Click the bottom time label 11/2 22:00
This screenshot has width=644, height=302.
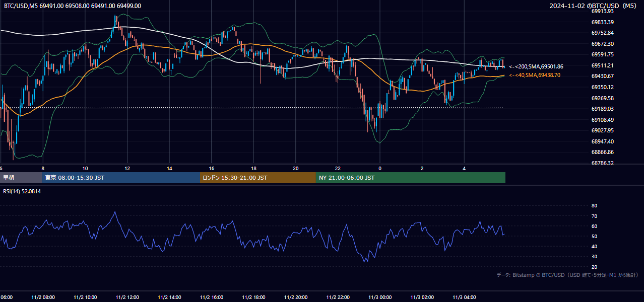tap(338, 297)
